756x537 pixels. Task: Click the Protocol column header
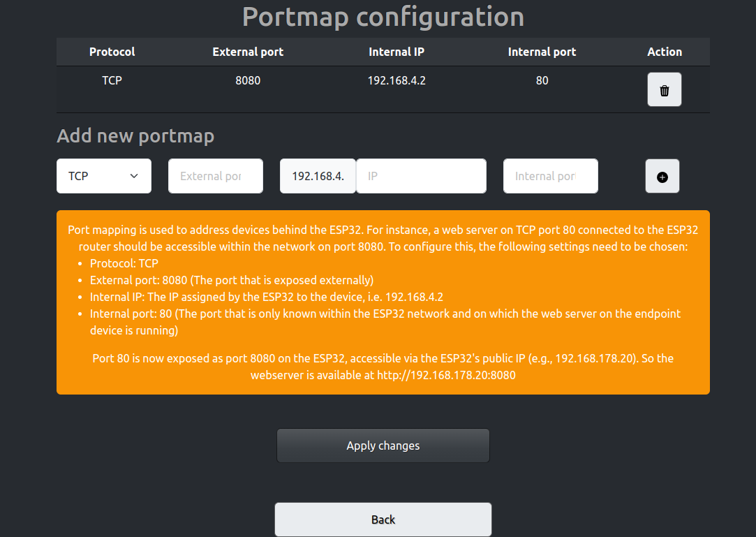[x=112, y=52]
